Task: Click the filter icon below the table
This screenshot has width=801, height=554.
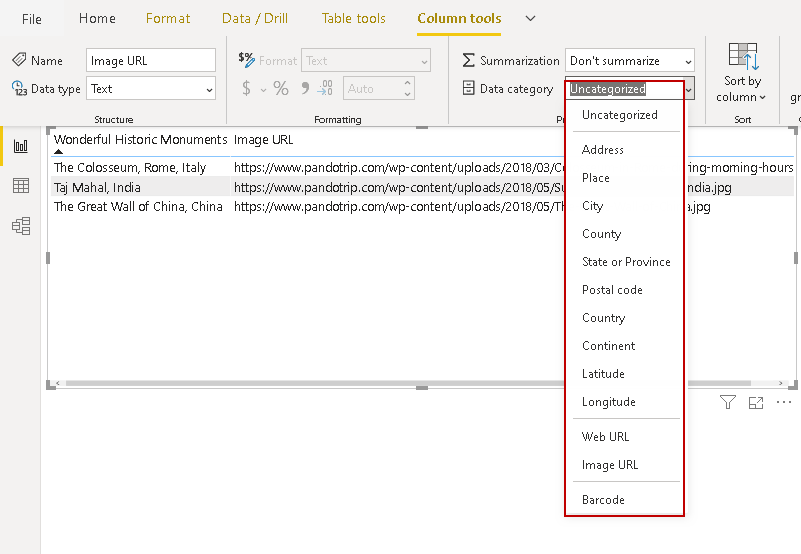Action: point(728,402)
